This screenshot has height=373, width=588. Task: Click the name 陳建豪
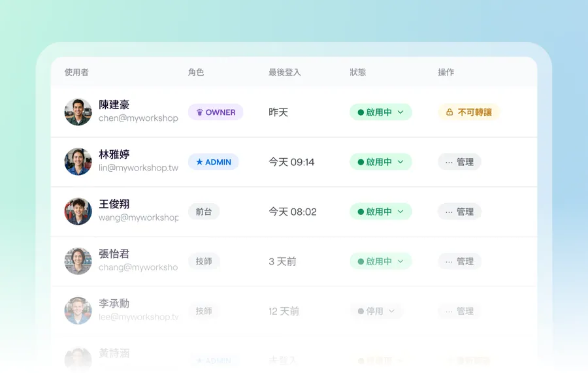tap(114, 105)
